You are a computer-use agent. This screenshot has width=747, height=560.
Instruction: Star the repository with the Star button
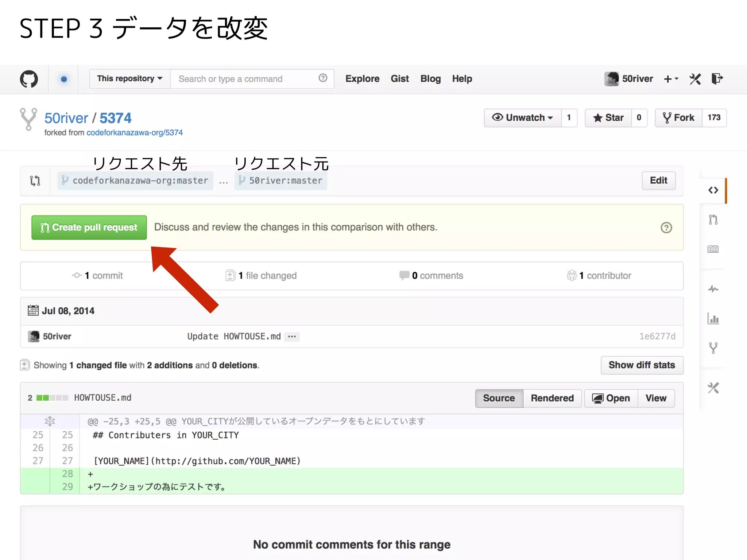point(608,118)
